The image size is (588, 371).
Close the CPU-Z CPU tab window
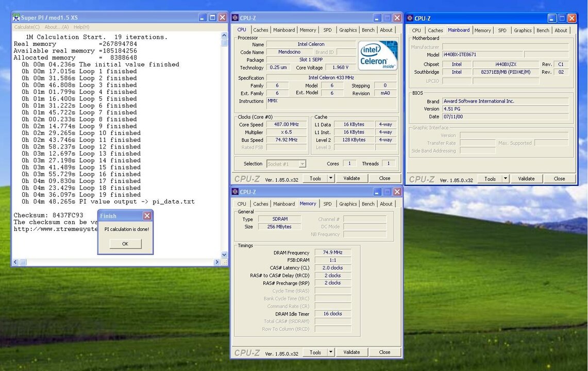pyautogui.click(x=397, y=18)
